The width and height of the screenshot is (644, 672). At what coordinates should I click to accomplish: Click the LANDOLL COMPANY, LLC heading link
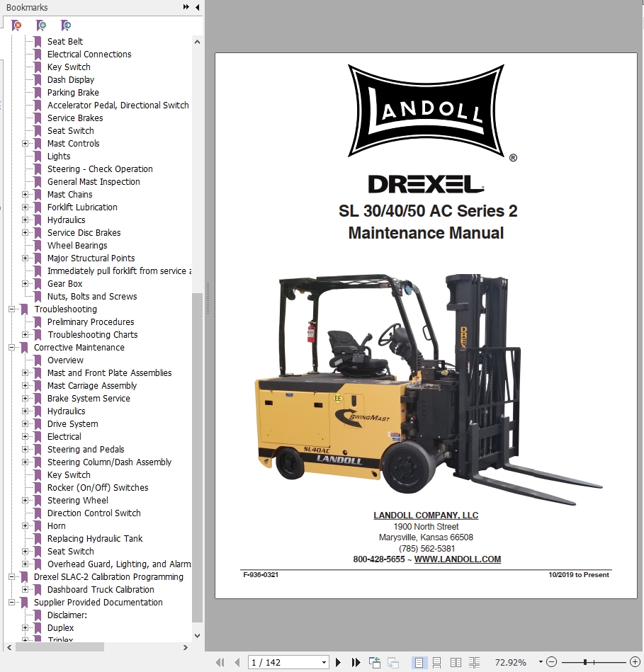(x=426, y=515)
